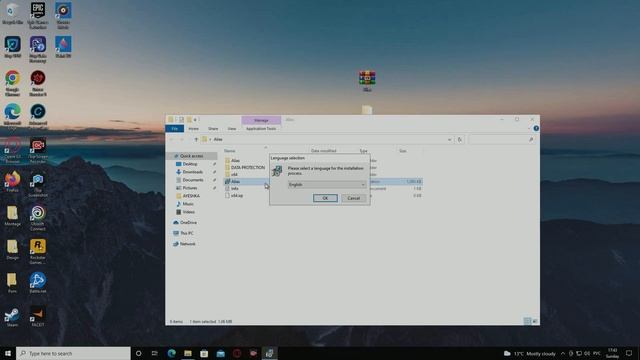This screenshot has width=640, height=360.
Task: Select the Opera GX Browser icon
Action: pos(12,150)
